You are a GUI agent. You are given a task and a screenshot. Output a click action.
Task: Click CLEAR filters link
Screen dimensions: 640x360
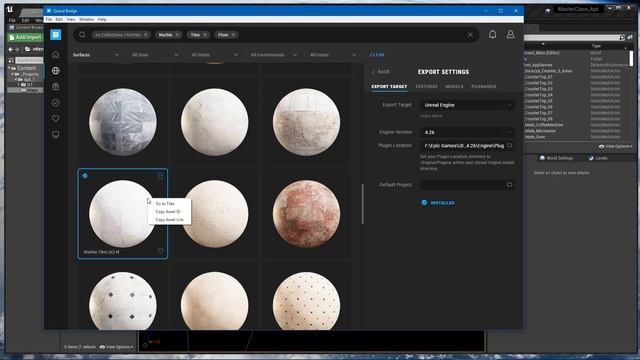coord(377,55)
